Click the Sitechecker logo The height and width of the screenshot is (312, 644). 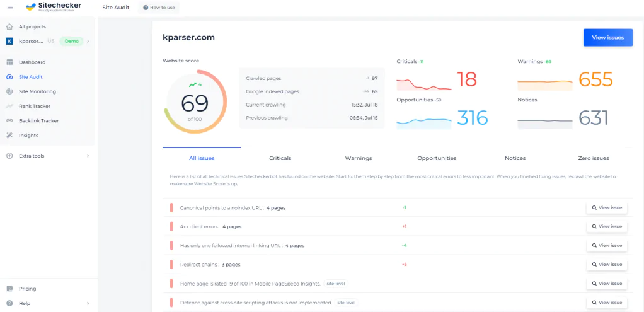click(52, 8)
